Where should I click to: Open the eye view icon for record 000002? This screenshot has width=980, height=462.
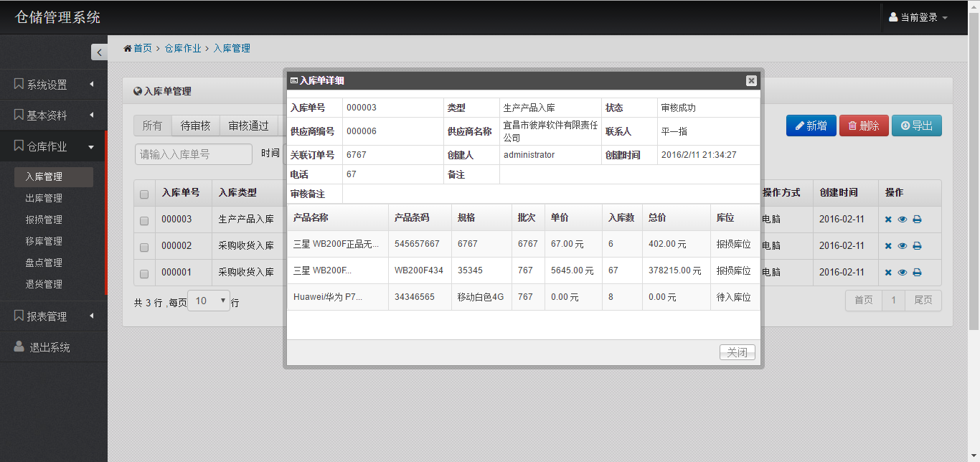pos(903,245)
